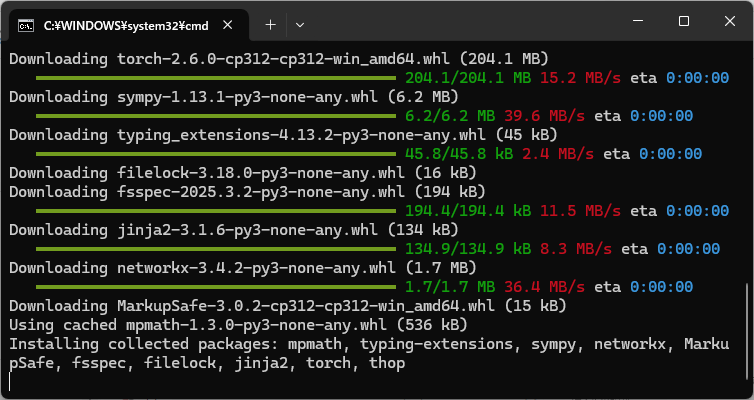Screen dimensions: 754x400
Task: Click the networkx download progress bar
Action: (216, 287)
